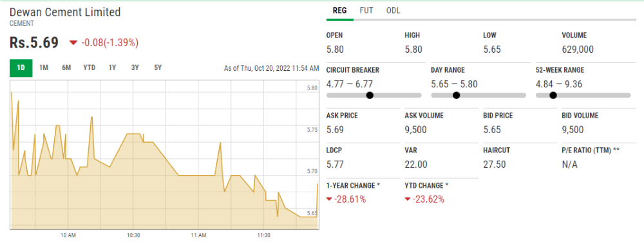Image resolution: width=644 pixels, height=245 pixels.
Task: Click the 52-week range slider dot
Action: click(x=553, y=96)
